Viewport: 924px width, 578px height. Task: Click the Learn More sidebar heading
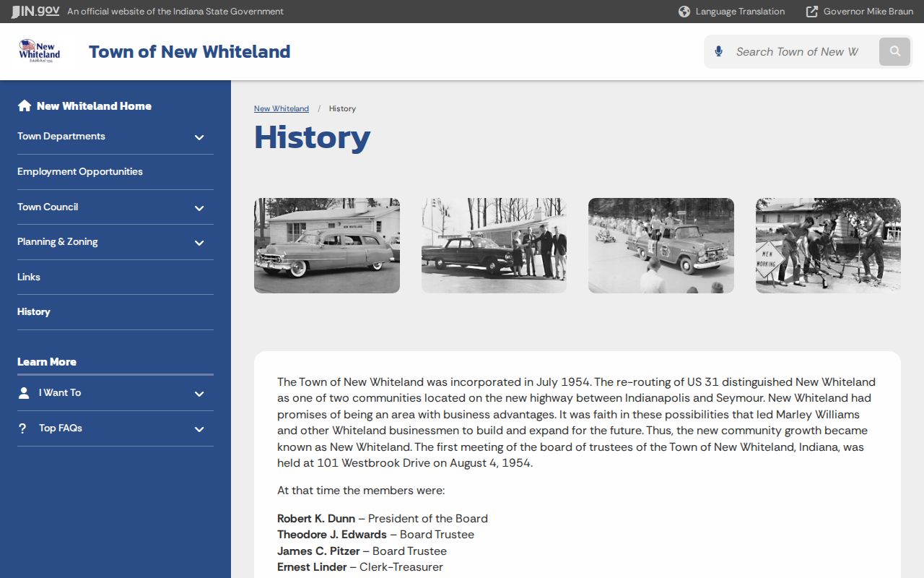[x=47, y=362]
